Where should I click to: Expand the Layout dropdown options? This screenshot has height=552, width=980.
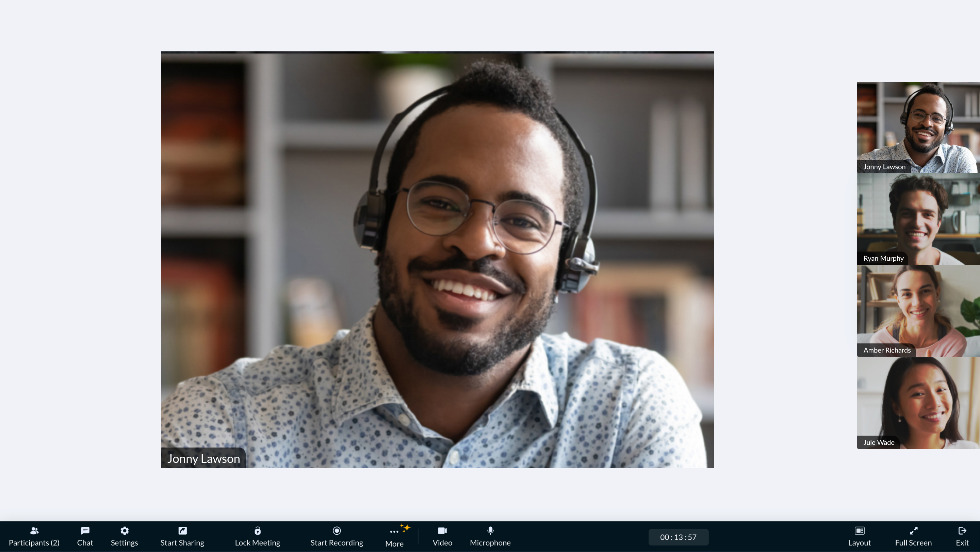(860, 537)
